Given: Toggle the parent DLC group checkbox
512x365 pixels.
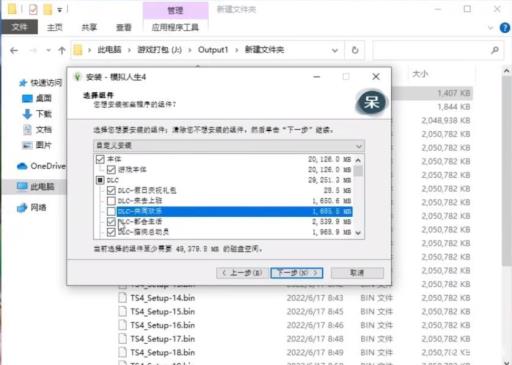Looking at the screenshot, I should tap(100, 180).
